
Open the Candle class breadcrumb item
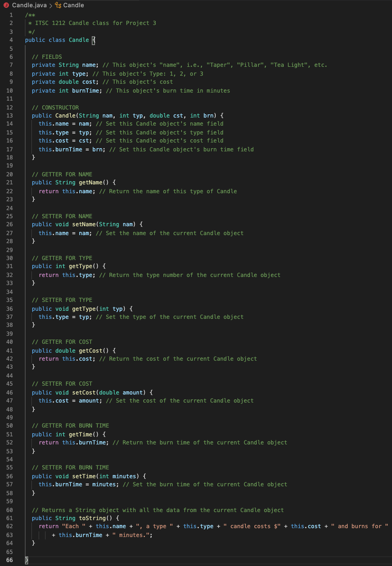(74, 5)
